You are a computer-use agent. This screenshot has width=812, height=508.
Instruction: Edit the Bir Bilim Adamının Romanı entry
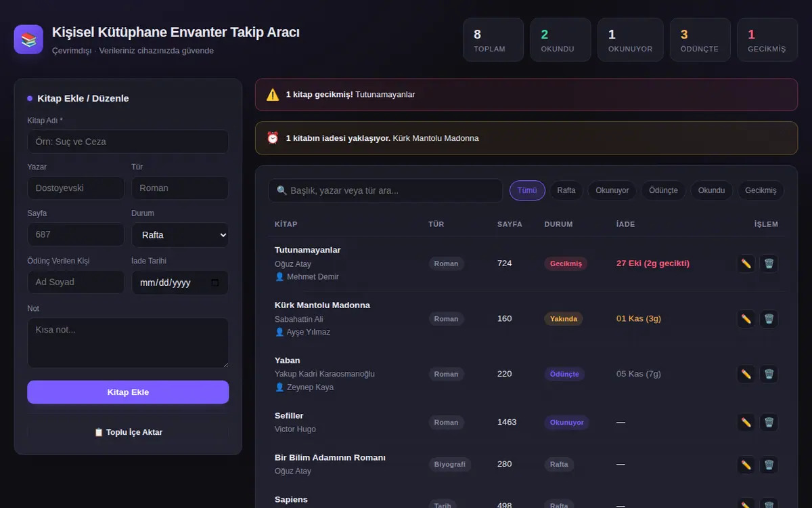point(746,465)
